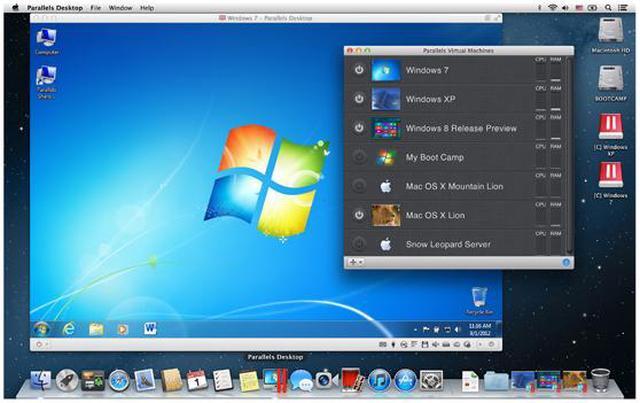640x403 pixels.
Task: Open the Trash in the Dock
Action: coord(600,380)
